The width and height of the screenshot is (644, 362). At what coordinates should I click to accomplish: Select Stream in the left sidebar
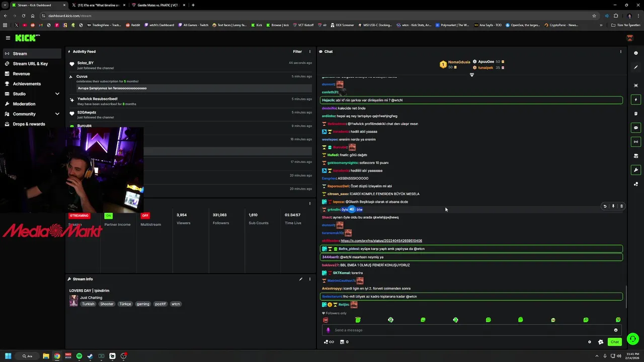pyautogui.click(x=32, y=53)
